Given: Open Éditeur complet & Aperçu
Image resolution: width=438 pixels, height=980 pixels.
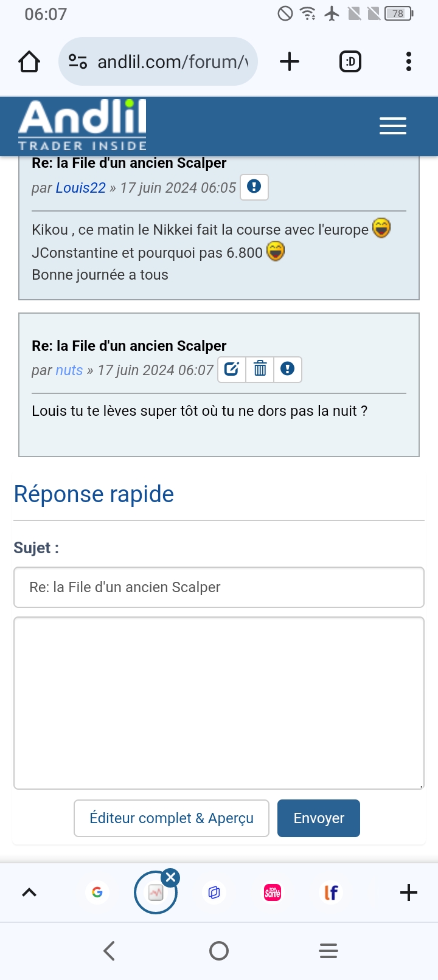Looking at the screenshot, I should (x=172, y=818).
